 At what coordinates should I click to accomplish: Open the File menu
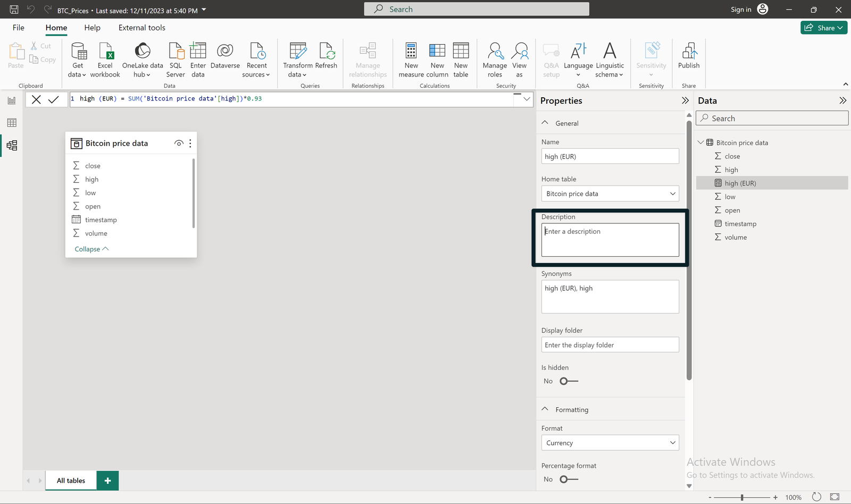[18, 28]
